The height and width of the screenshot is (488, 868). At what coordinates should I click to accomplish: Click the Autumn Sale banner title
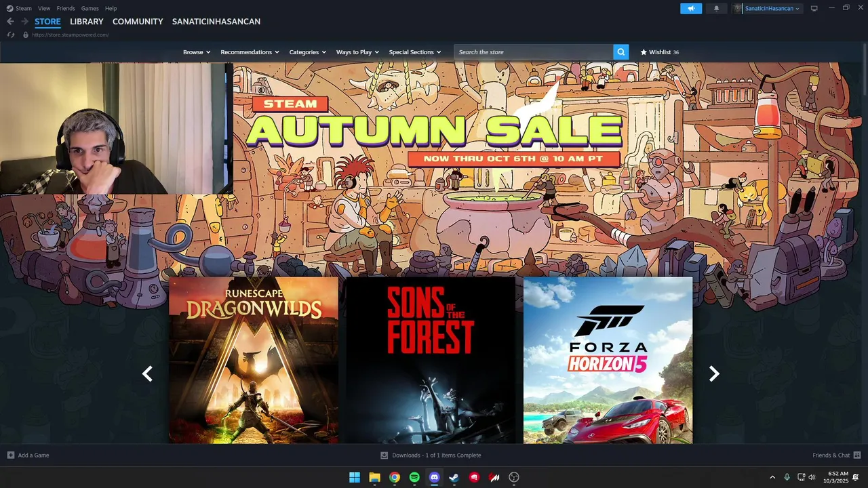(434, 131)
